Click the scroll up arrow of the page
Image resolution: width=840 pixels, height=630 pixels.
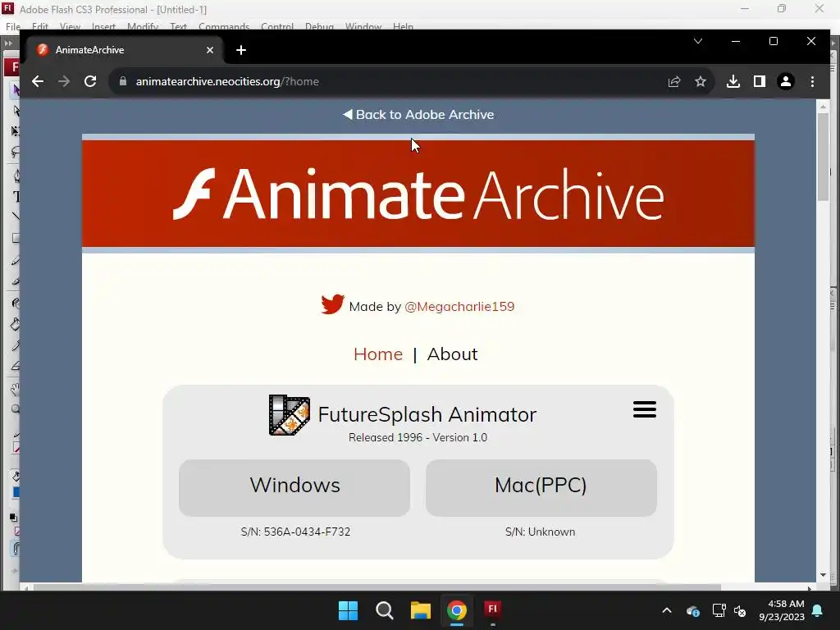pos(823,107)
